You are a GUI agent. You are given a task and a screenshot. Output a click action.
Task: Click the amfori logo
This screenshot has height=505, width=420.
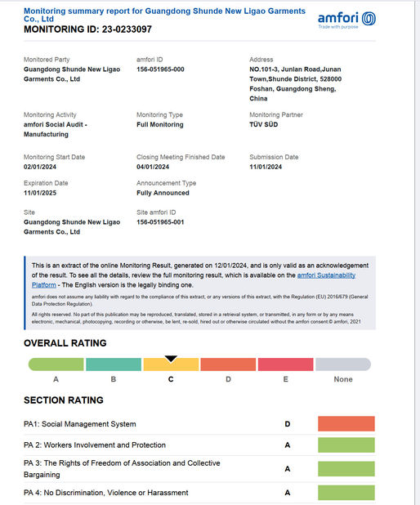click(x=346, y=20)
